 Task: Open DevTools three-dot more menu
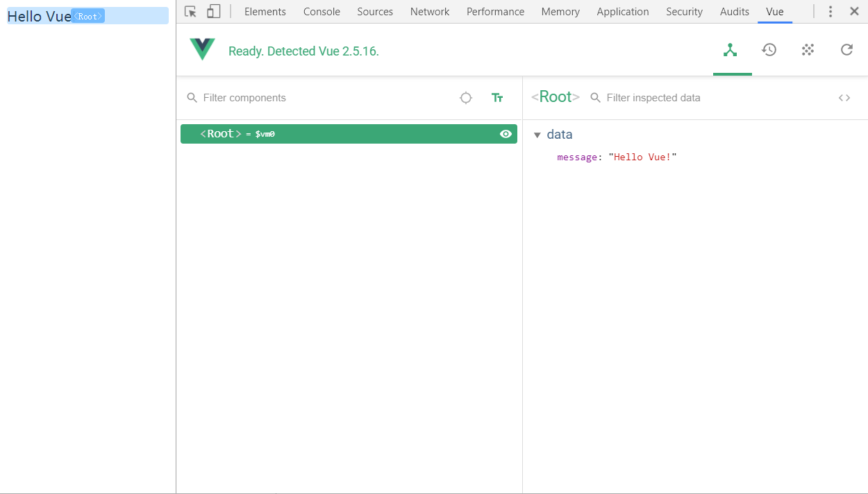(x=831, y=11)
